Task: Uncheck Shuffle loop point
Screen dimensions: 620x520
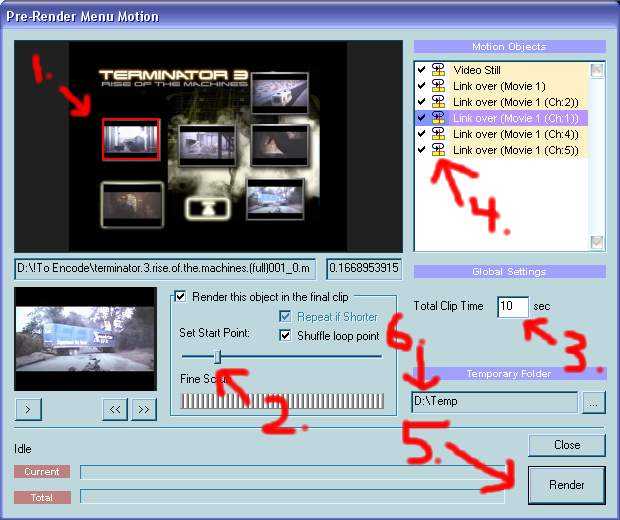Action: (x=285, y=335)
